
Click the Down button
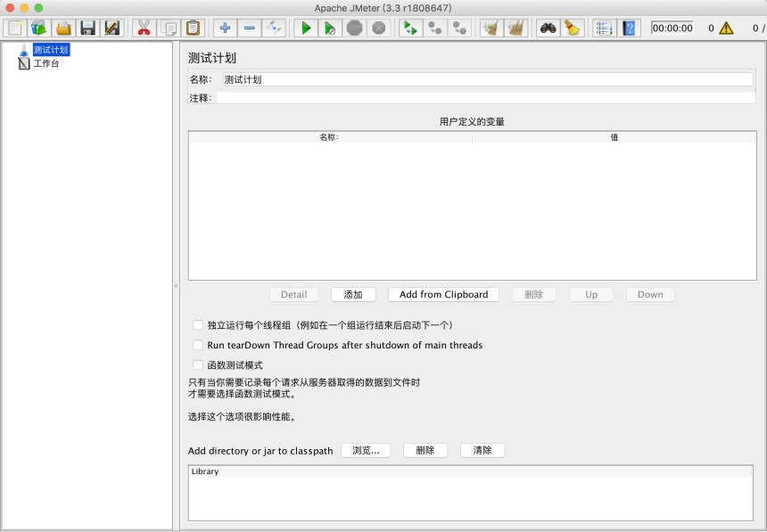click(650, 294)
